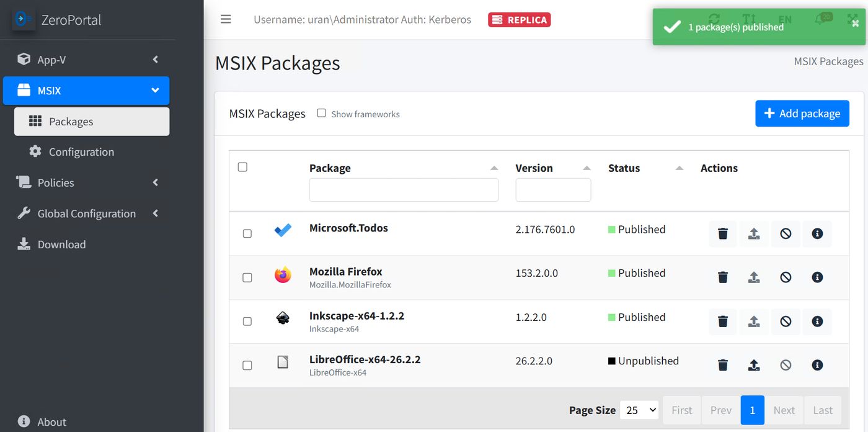Click the Unpublished status for LibreOffice
The width and height of the screenshot is (868, 432).
[644, 361]
